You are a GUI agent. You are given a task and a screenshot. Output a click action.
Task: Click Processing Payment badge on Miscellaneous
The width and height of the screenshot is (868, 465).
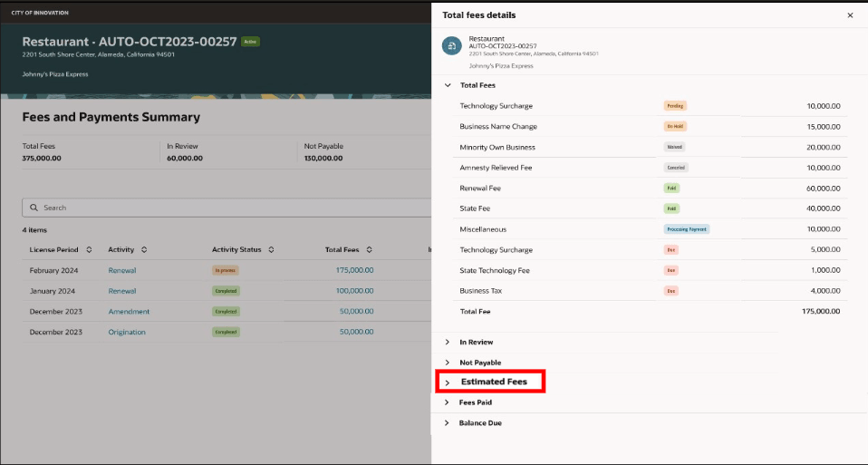pyautogui.click(x=687, y=229)
